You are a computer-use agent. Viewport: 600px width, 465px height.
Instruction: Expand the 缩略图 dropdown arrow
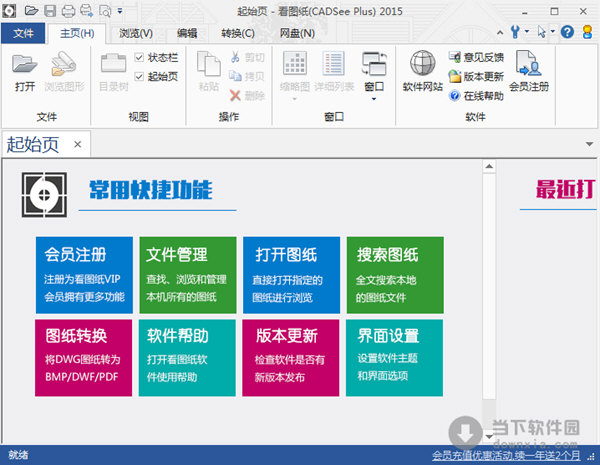[295, 99]
